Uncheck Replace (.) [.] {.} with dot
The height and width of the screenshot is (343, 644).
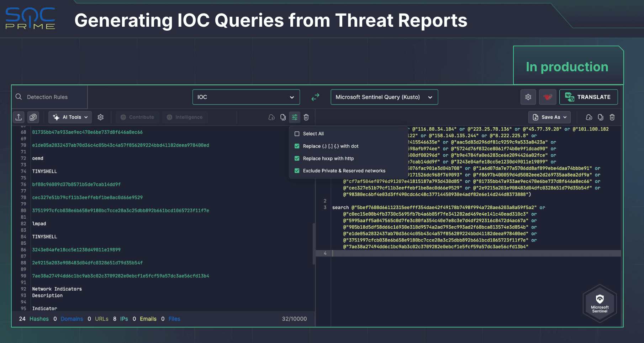click(x=297, y=146)
